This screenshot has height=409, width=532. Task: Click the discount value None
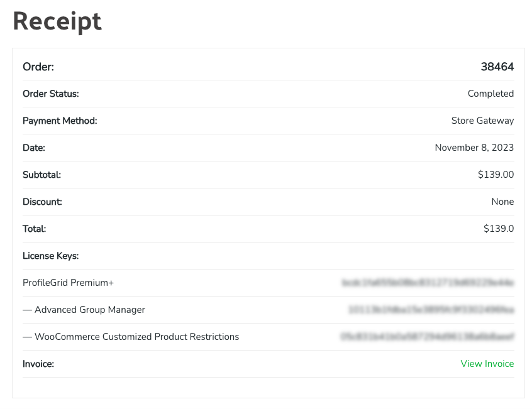coord(502,202)
